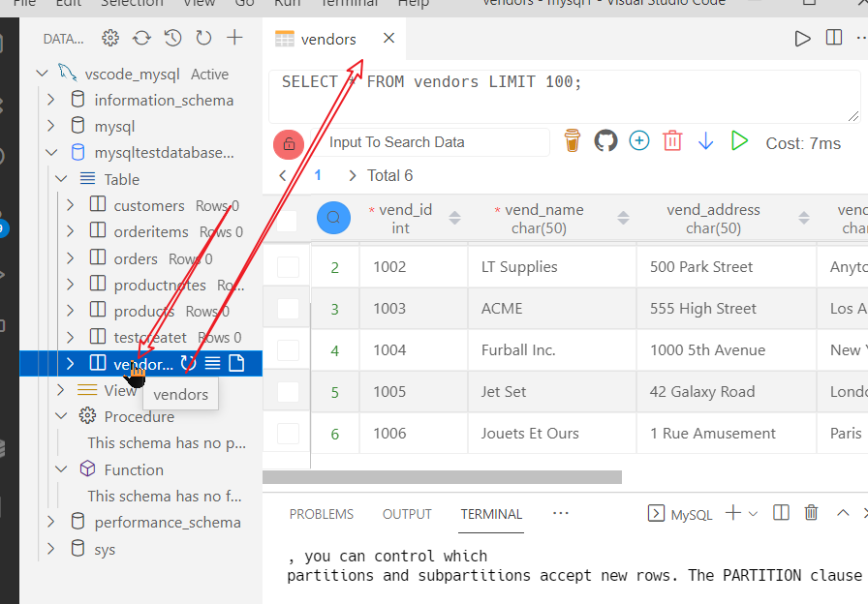Open the Terminal menu

click(x=349, y=5)
